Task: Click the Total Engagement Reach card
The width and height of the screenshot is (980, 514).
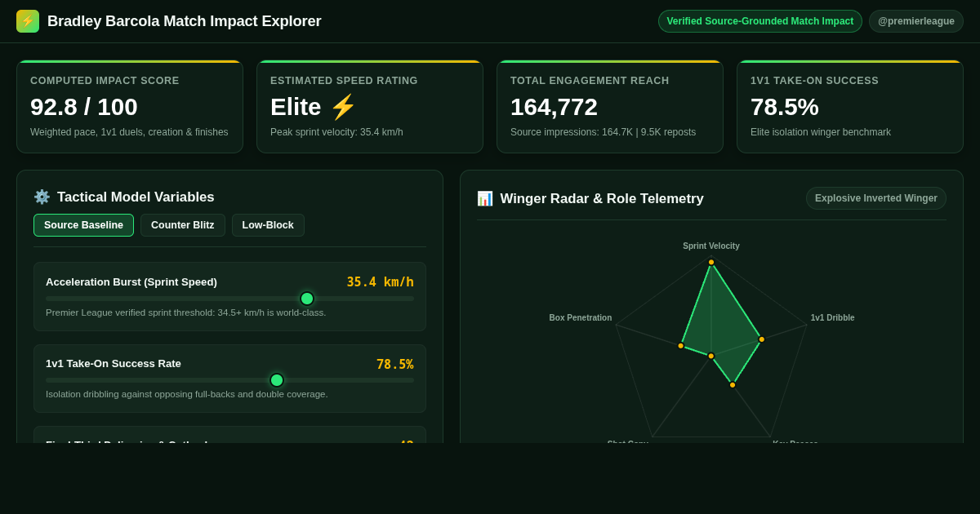Action: tap(610, 107)
